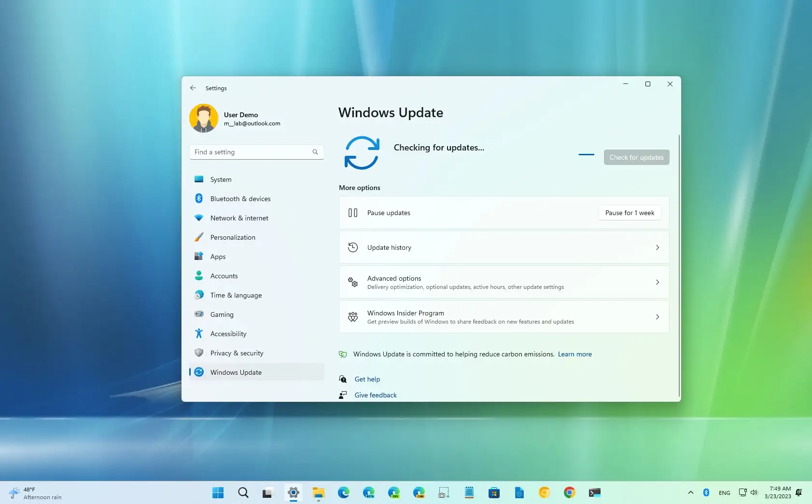Click the magnifier icon in Find a setting
The height and width of the screenshot is (504, 812).
click(x=315, y=152)
